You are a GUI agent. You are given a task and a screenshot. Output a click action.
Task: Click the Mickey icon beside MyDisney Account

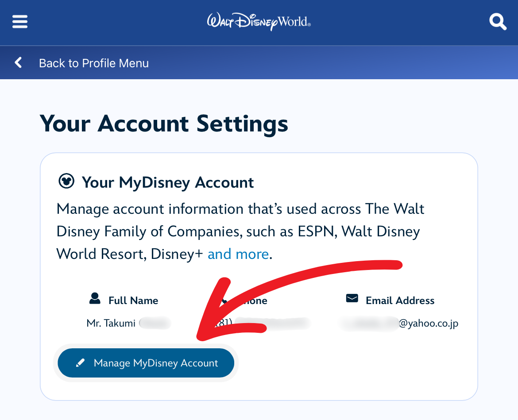coord(66,181)
